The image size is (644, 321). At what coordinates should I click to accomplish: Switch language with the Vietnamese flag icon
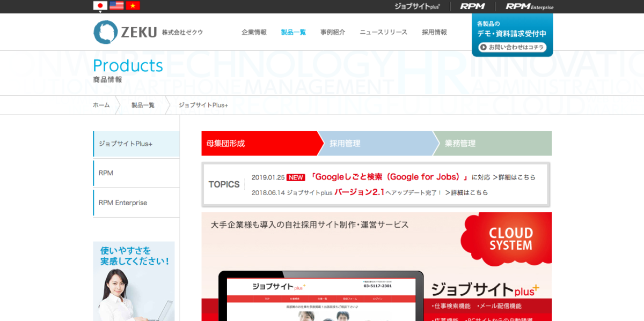(133, 6)
